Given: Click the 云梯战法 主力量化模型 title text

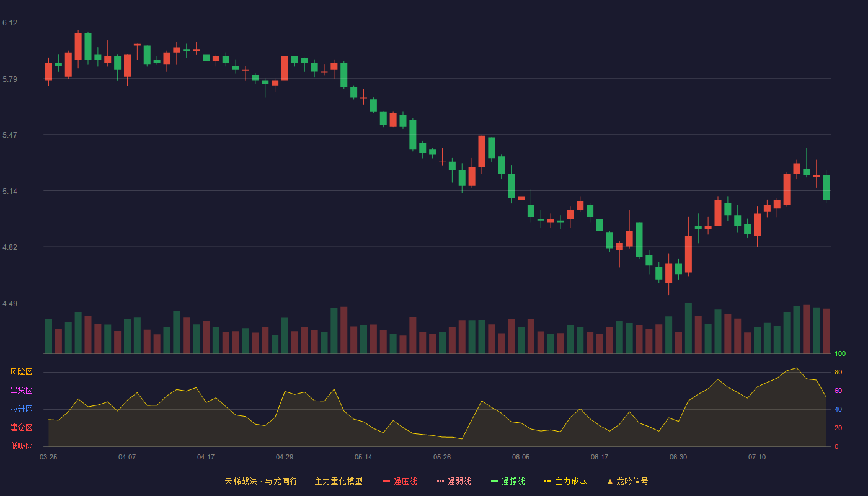Looking at the screenshot, I should pos(293,481).
